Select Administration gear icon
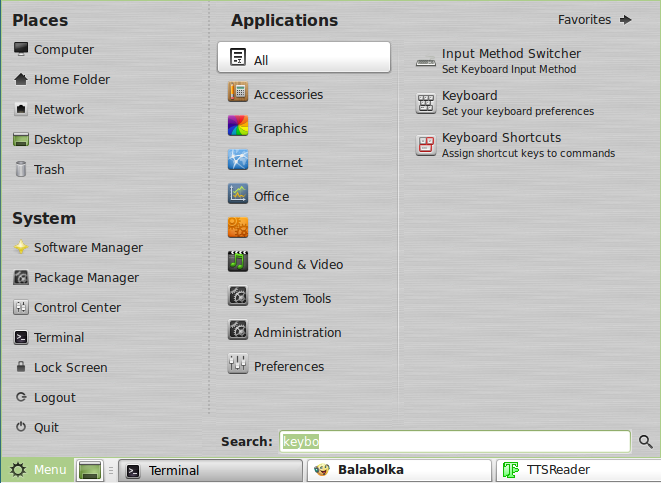 click(x=238, y=330)
